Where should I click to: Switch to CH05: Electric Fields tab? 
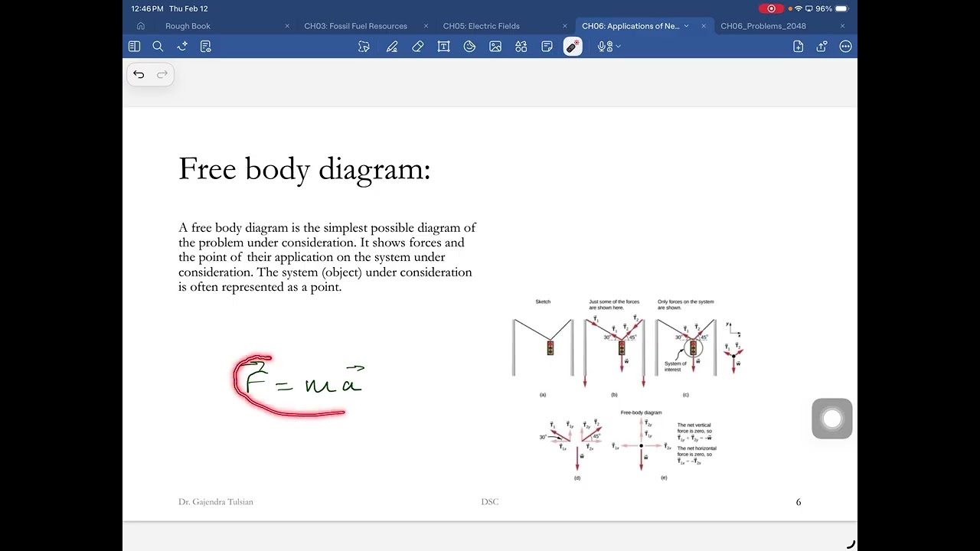pyautogui.click(x=481, y=26)
